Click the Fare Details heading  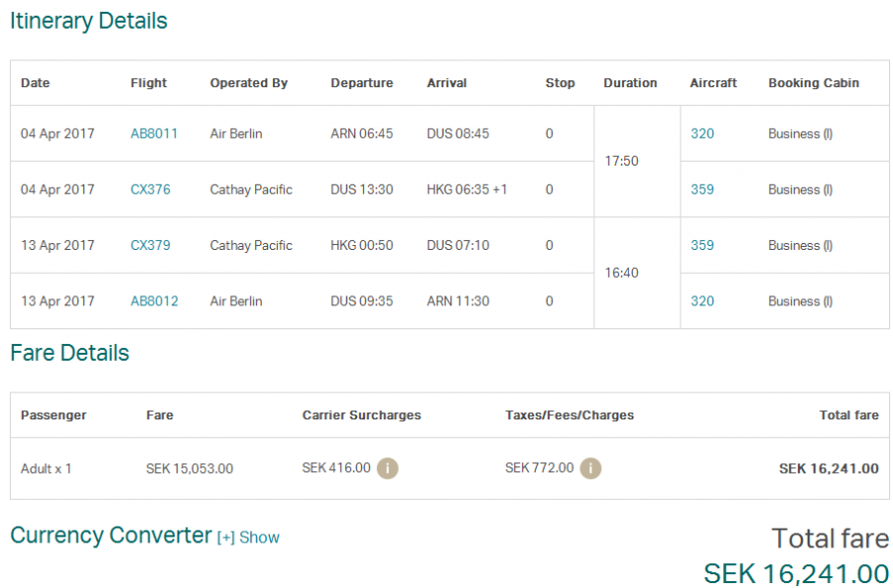(x=69, y=353)
